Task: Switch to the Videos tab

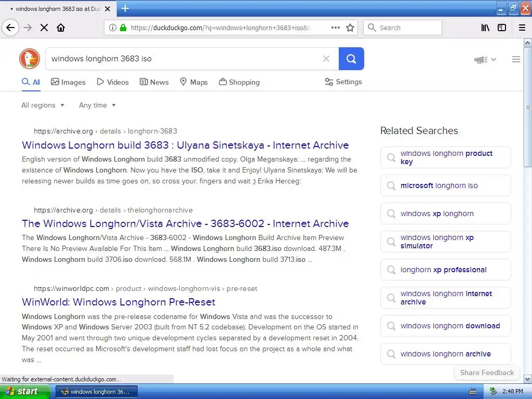Action: coord(113,82)
